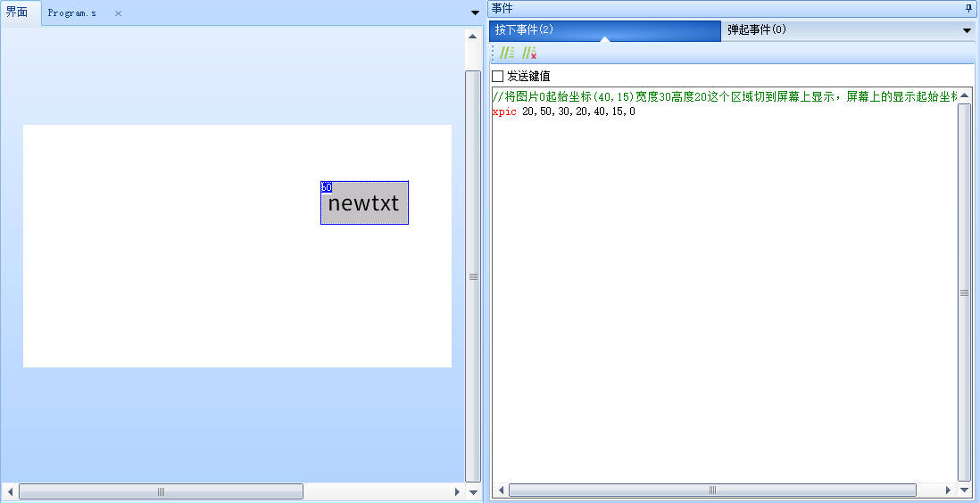Click the xpic code line in editor

[563, 111]
